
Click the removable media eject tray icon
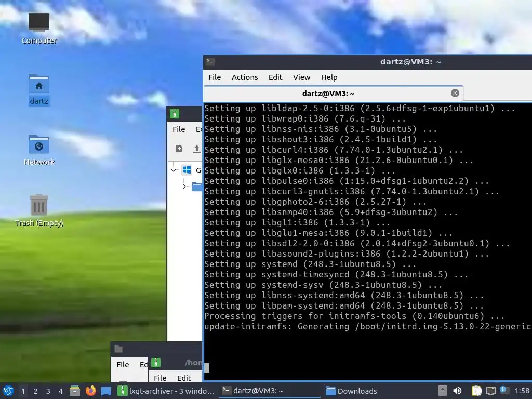point(442,391)
